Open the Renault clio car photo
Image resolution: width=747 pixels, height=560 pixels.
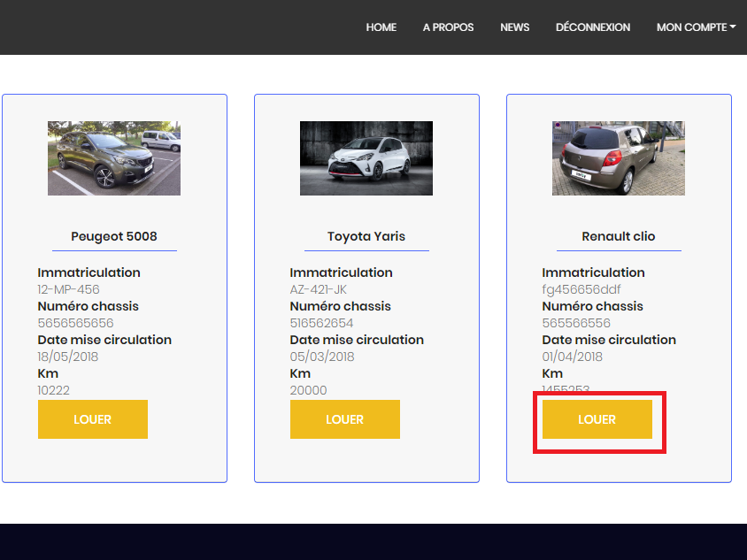(x=619, y=158)
